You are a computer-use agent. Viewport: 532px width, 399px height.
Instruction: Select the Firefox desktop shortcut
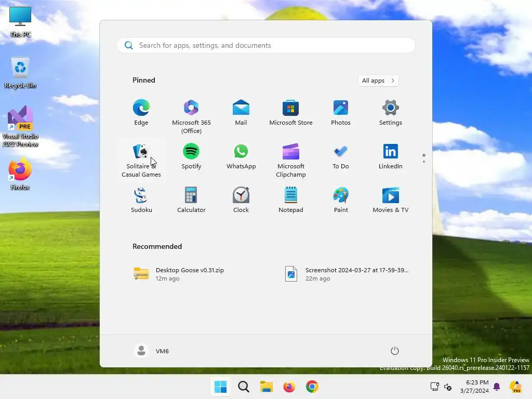coord(20,174)
